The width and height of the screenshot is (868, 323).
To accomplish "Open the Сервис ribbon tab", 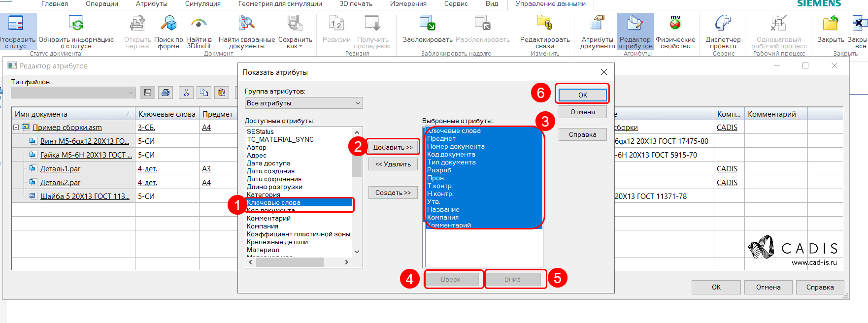I will [x=456, y=3].
